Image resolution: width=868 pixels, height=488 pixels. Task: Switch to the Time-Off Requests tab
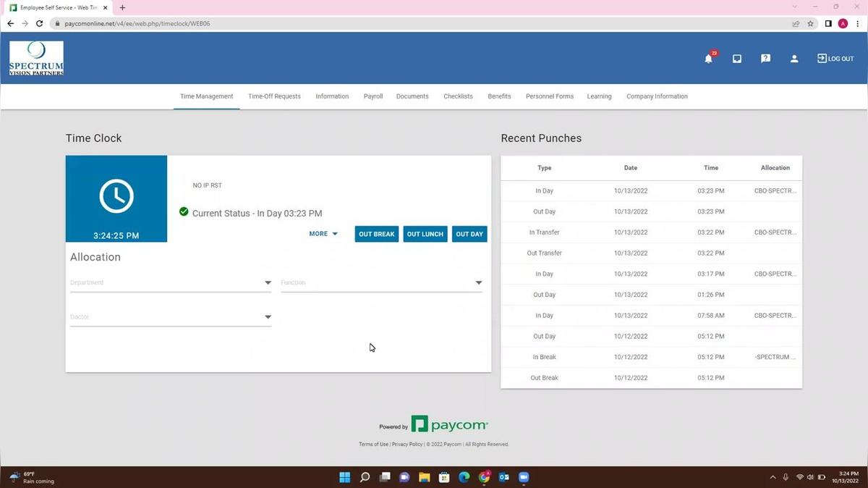click(x=274, y=96)
